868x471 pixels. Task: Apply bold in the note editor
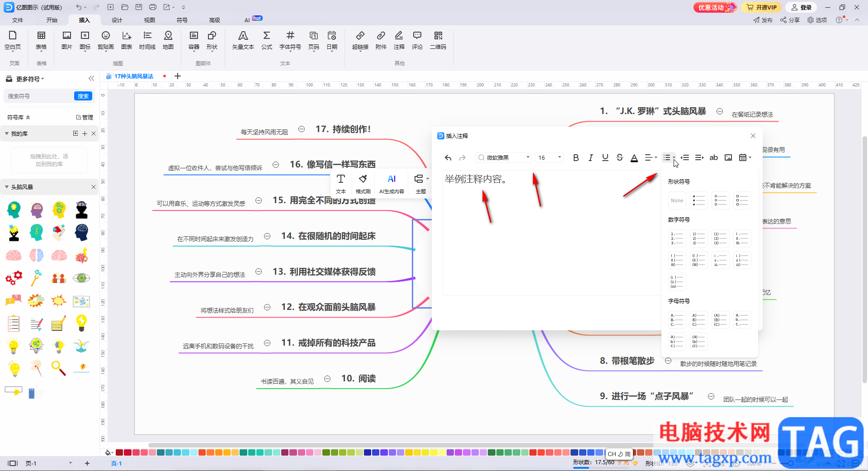(x=576, y=157)
